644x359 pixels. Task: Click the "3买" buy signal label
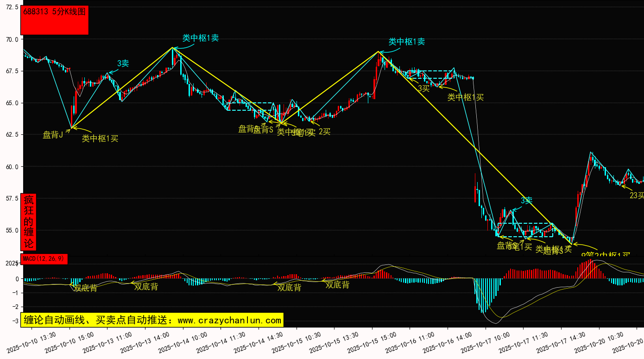pos(423,88)
